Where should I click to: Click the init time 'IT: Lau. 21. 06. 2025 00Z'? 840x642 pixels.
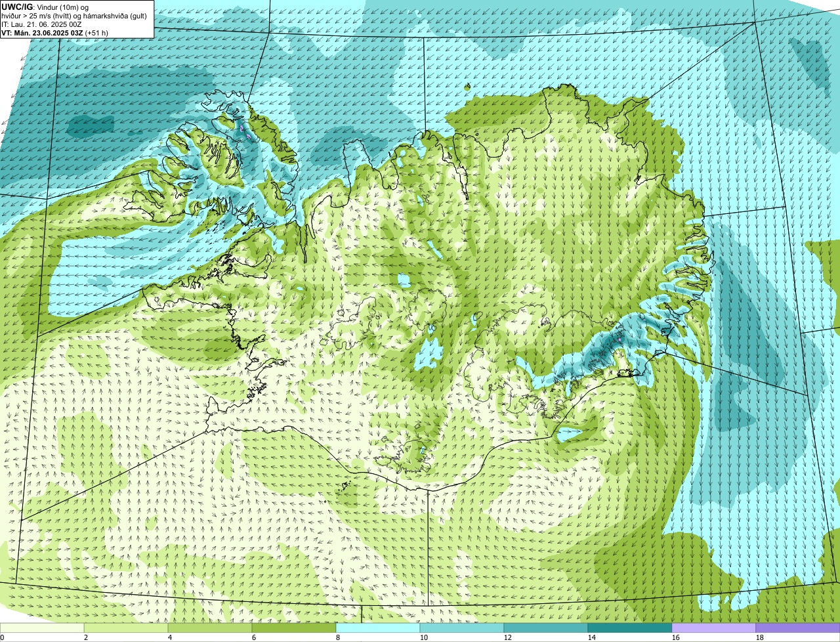click(x=42, y=24)
